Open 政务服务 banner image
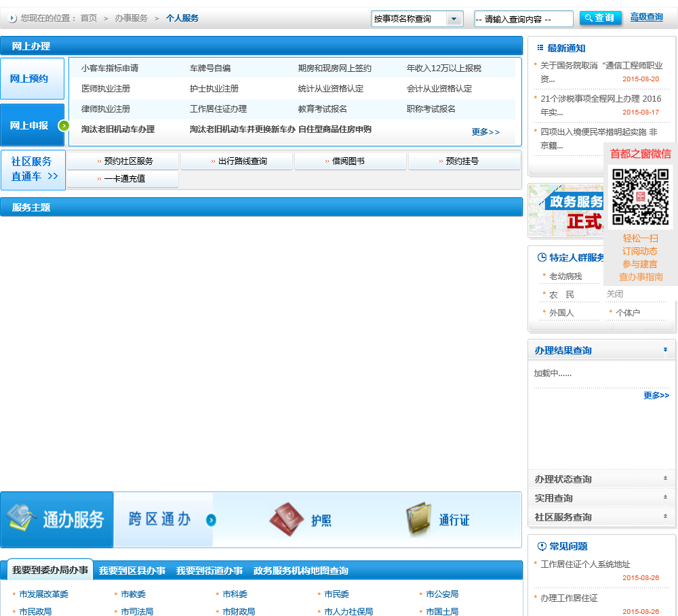Viewport: 678px width, 616px height. coord(565,211)
